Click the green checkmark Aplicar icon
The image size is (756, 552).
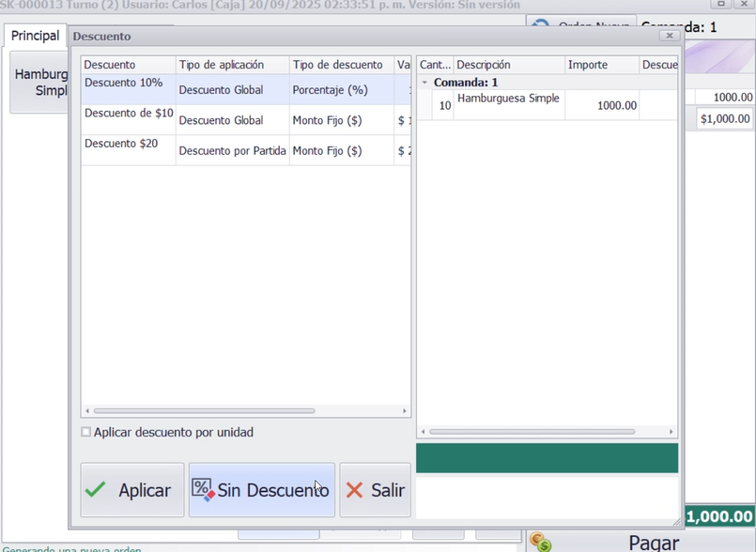point(96,490)
